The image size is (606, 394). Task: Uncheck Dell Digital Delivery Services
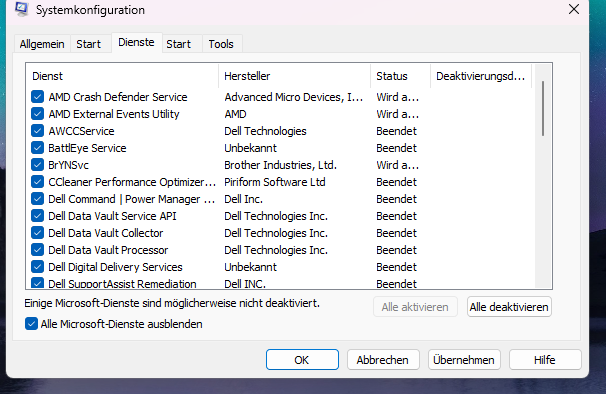click(x=37, y=267)
